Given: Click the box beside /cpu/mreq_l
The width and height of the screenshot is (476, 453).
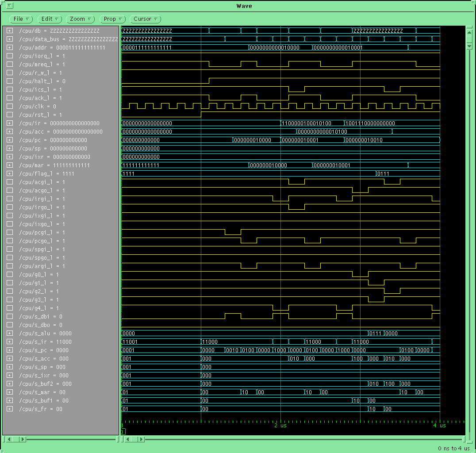Looking at the screenshot, I should coord(10,65).
